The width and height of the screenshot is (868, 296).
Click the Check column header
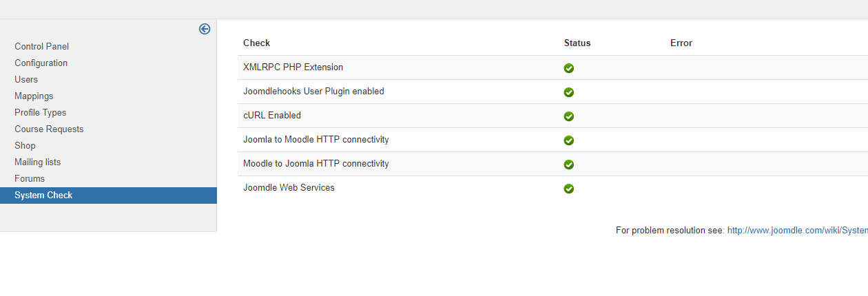pos(256,43)
